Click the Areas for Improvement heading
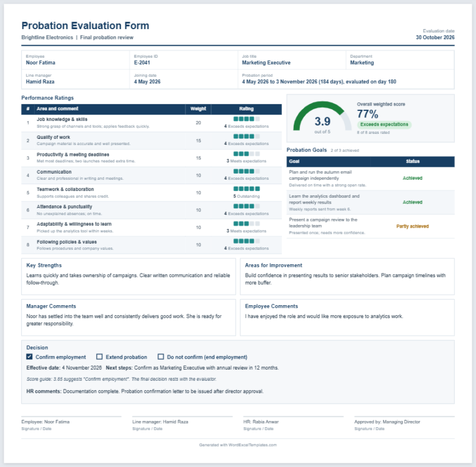The image size is (476, 467). point(273,265)
